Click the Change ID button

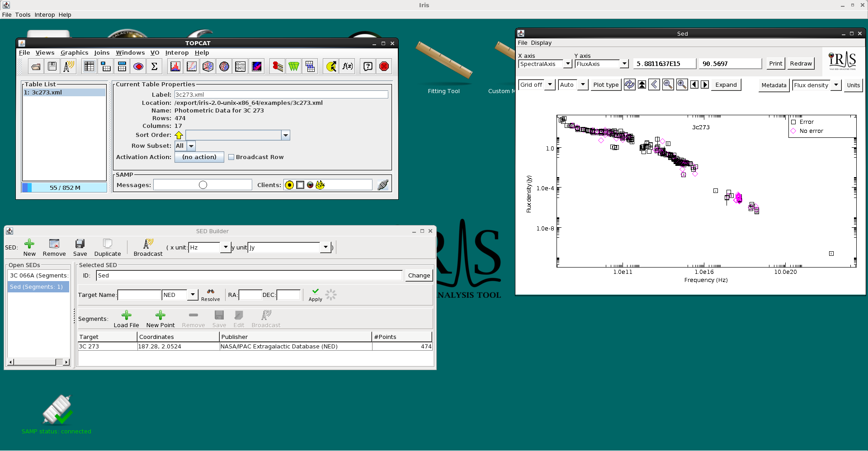click(x=419, y=275)
